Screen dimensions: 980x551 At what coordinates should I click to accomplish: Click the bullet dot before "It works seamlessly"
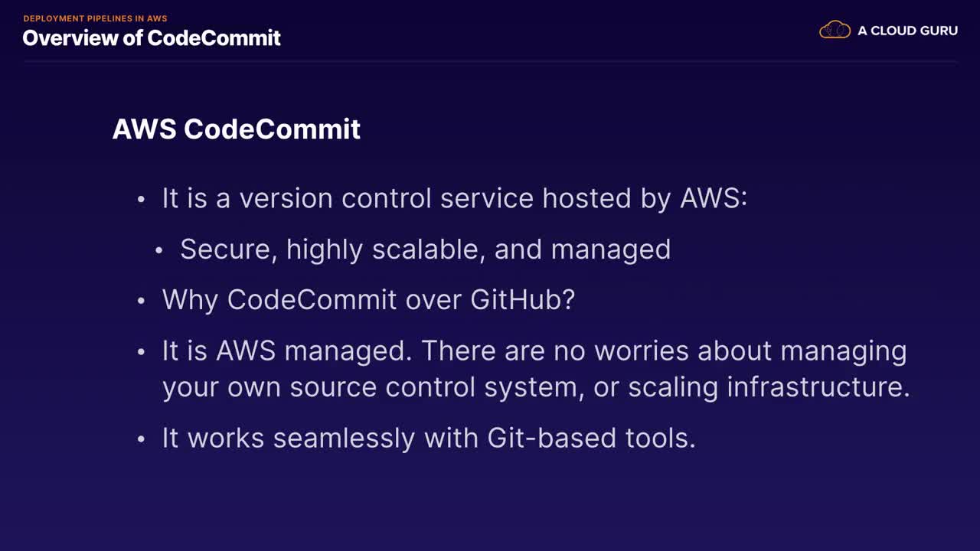click(141, 439)
